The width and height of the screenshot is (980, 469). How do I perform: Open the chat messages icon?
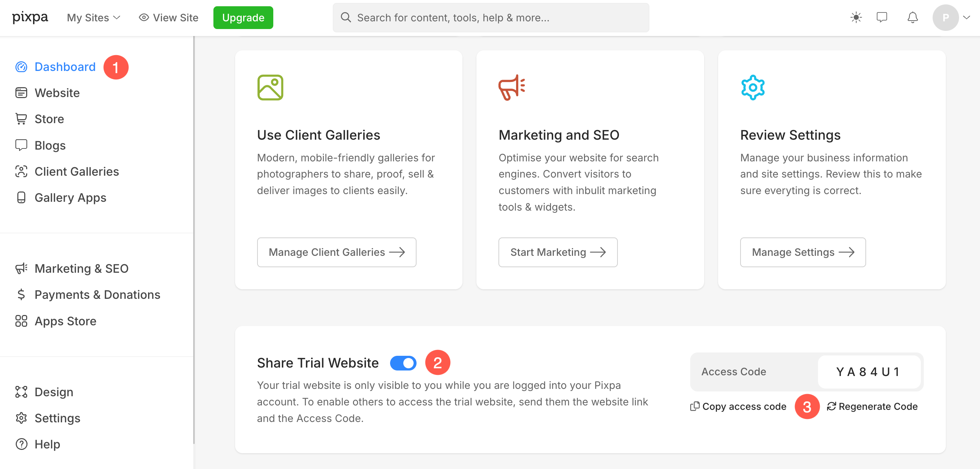[882, 18]
